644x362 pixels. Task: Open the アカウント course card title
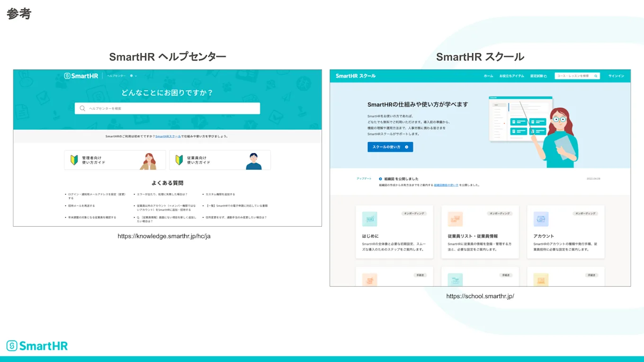(x=544, y=236)
